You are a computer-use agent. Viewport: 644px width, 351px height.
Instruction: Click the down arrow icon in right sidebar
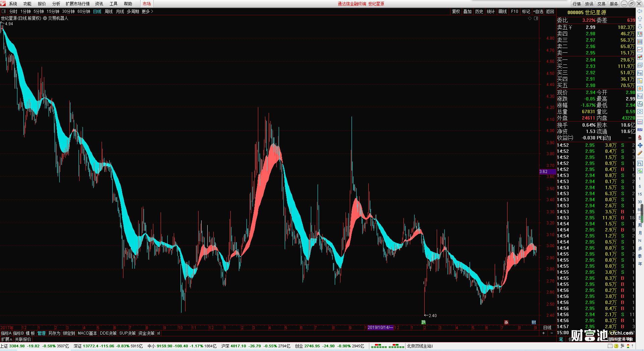pyautogui.click(x=640, y=27)
